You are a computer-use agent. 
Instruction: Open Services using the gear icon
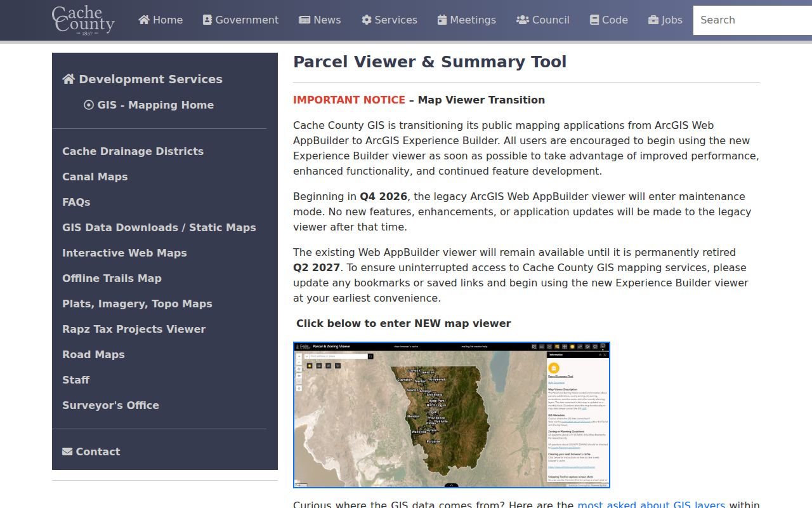(x=367, y=20)
